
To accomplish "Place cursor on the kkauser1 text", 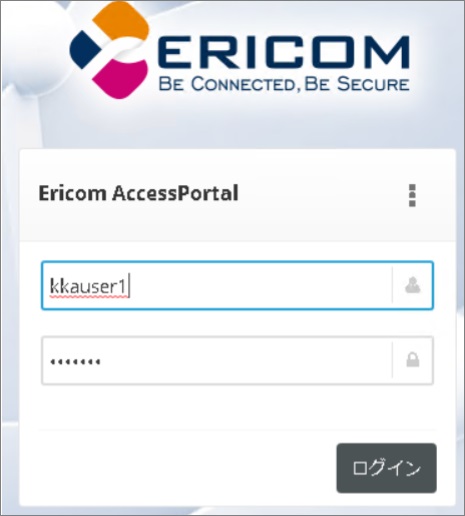I will tap(88, 286).
